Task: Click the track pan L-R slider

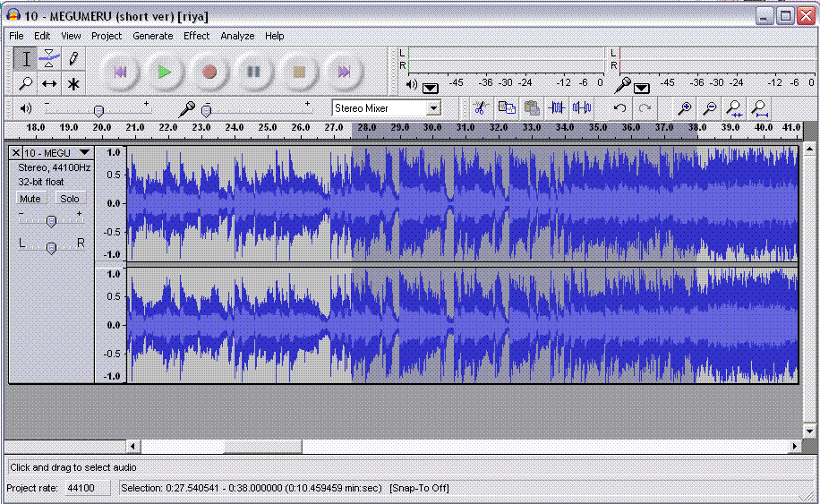Action: (x=51, y=247)
